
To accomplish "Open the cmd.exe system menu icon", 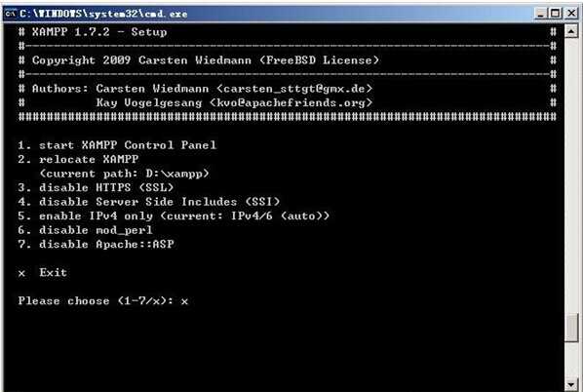I will click(x=11, y=14).
